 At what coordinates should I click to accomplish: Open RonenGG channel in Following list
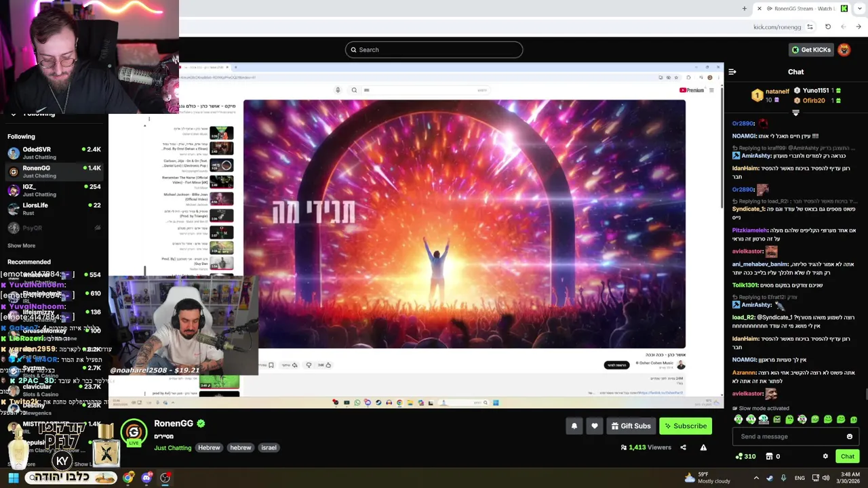(x=54, y=171)
